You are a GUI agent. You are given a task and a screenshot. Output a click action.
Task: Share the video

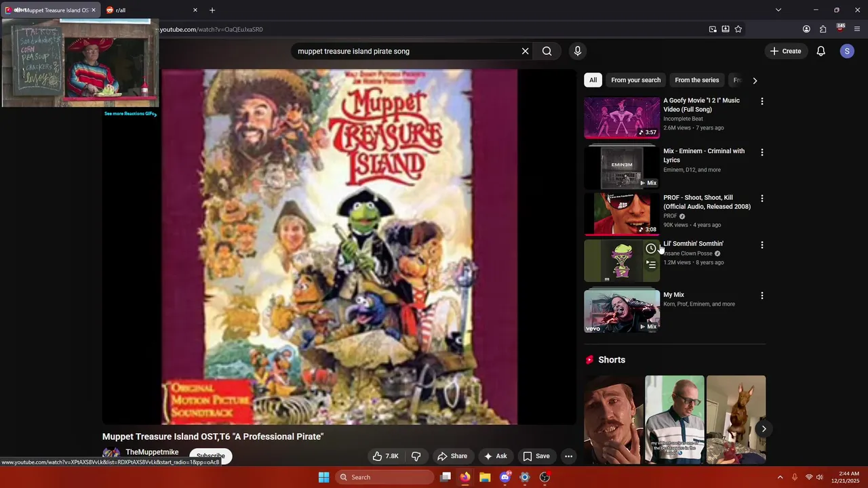click(x=452, y=456)
